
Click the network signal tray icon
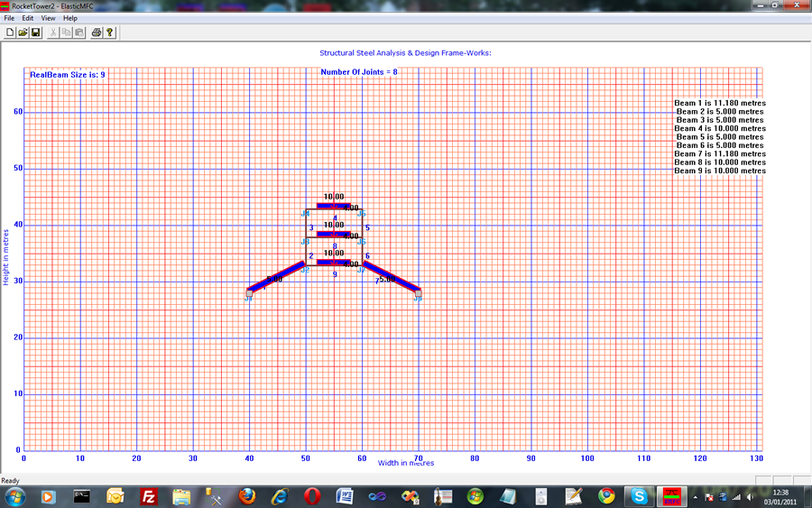pyautogui.click(x=736, y=498)
